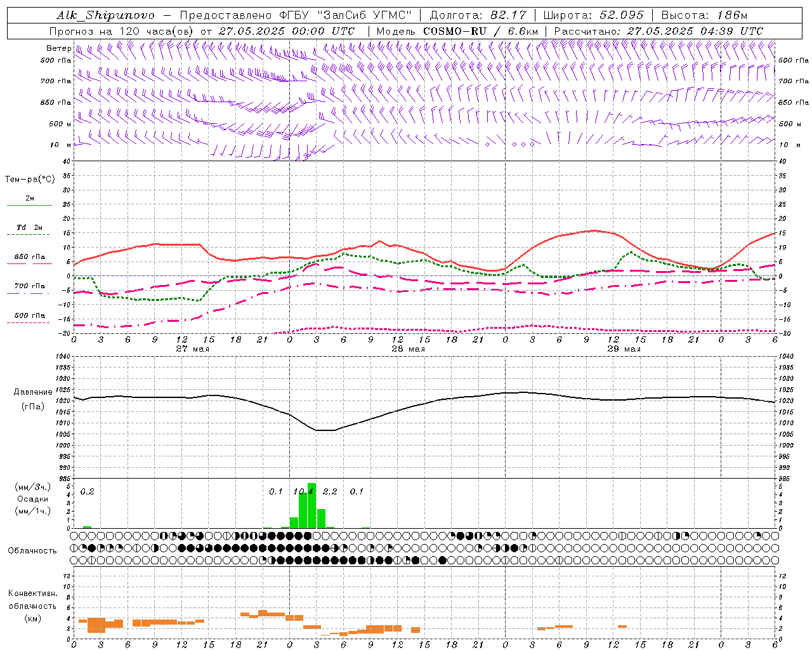Click the 700 гПа entry in the temperature legend
The width and height of the screenshot is (812, 650).
[29, 286]
